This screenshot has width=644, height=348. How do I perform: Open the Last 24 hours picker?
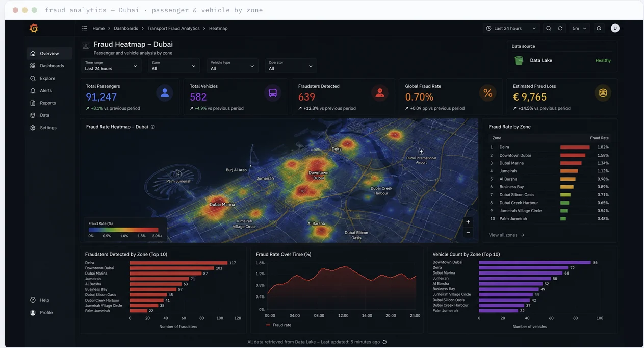(x=511, y=28)
